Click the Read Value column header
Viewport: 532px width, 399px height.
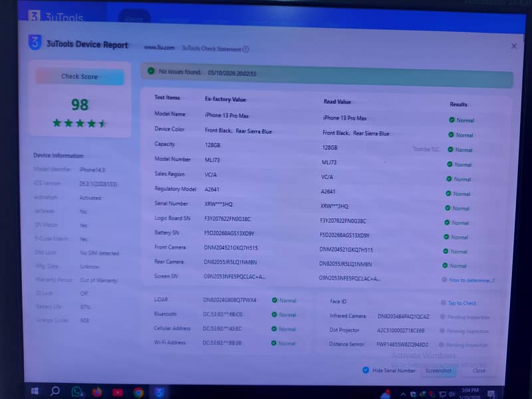pyautogui.click(x=337, y=102)
